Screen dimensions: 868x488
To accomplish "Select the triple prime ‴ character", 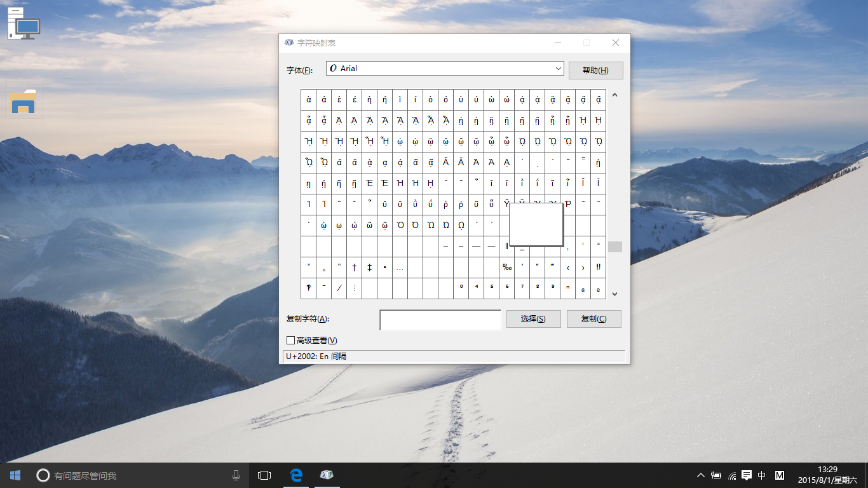I will point(553,268).
